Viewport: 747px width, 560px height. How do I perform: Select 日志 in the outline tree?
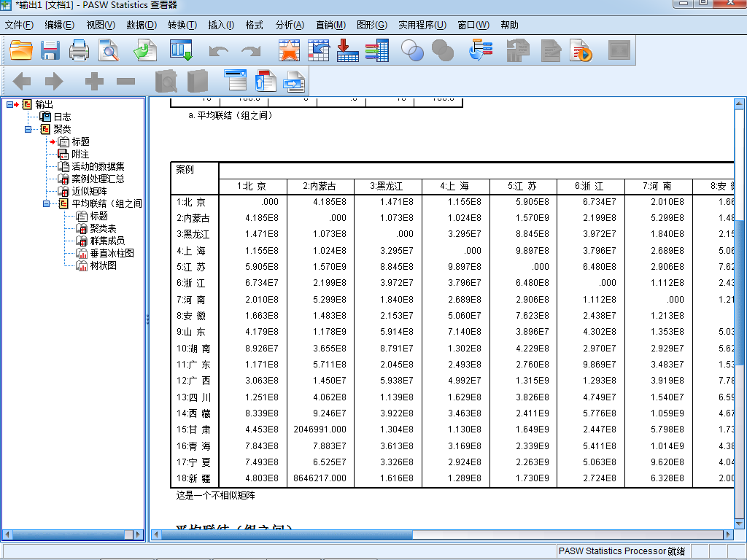pos(62,117)
